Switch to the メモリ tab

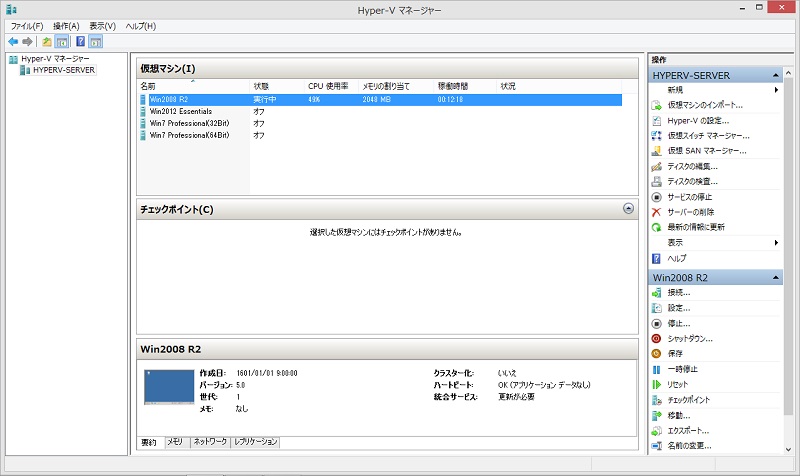[175, 442]
